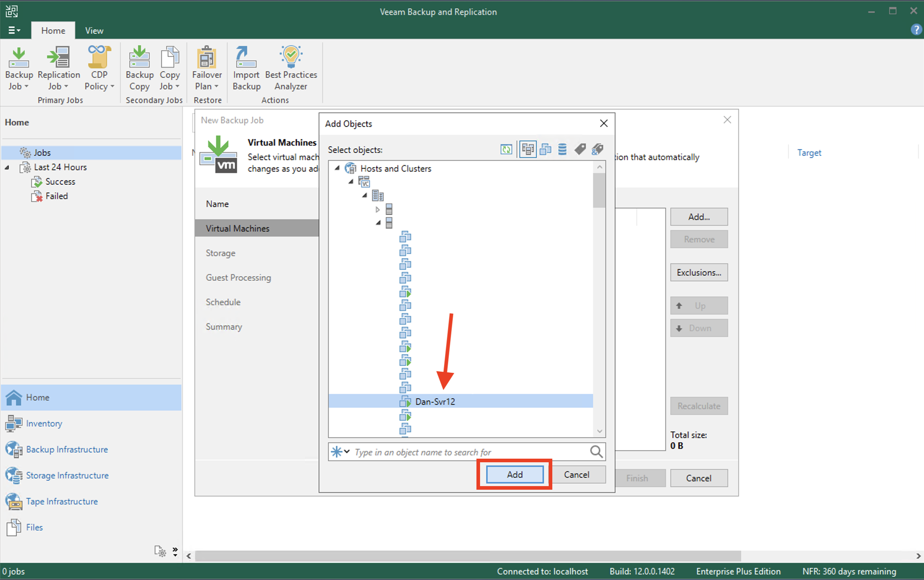Select the Jobs tree item
This screenshot has width=924, height=580.
[91, 153]
